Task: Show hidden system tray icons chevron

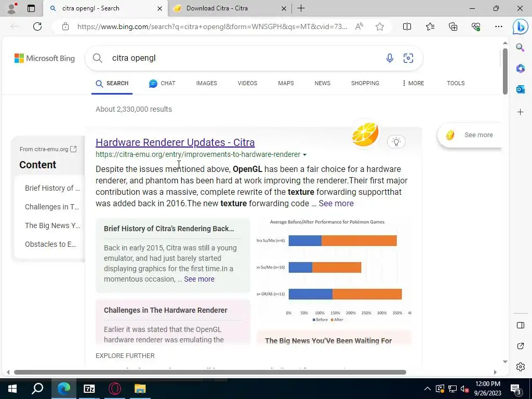Action: point(427,389)
